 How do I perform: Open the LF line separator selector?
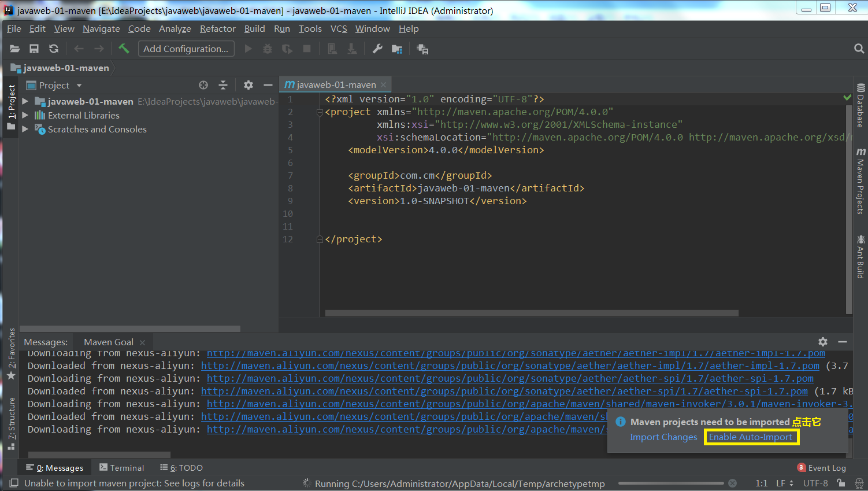tap(784, 483)
